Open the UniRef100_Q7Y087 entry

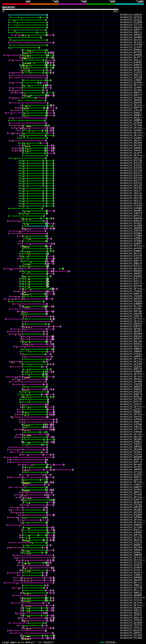131,48
